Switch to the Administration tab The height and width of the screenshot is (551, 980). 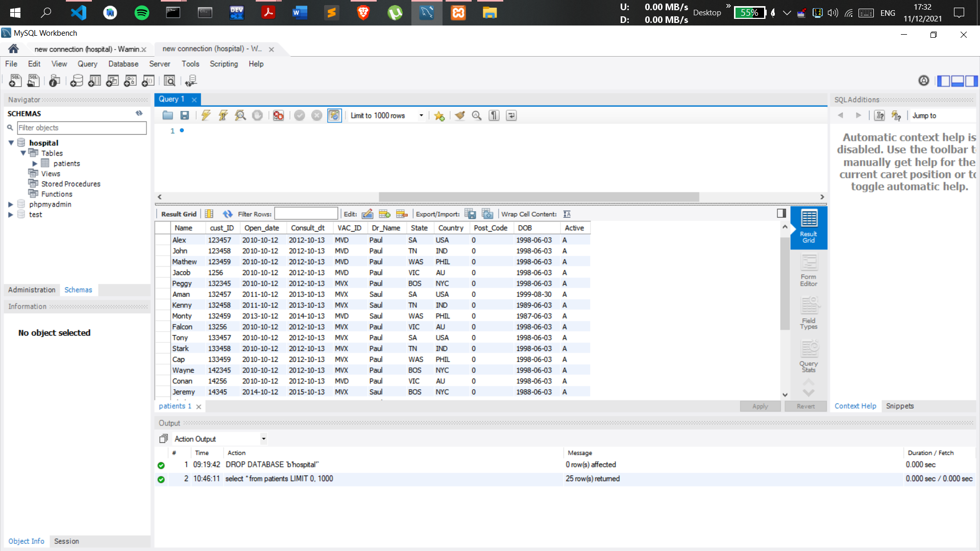pos(31,290)
